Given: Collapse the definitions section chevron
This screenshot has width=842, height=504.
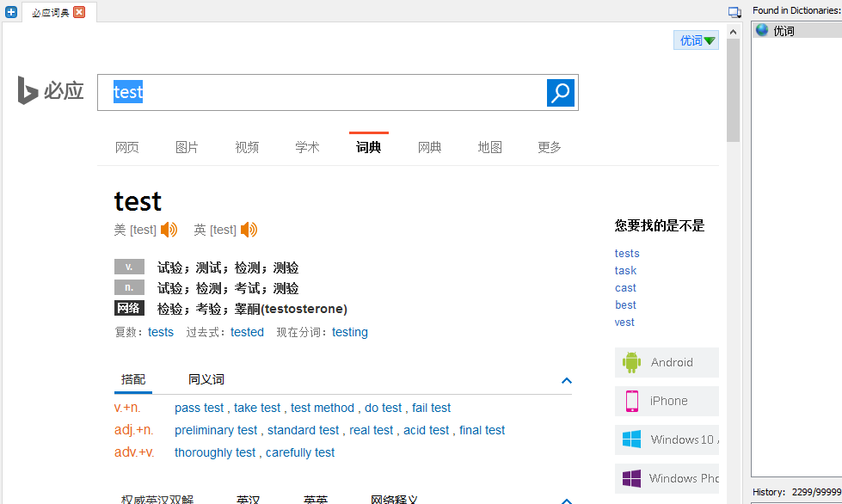Looking at the screenshot, I should click(567, 501).
